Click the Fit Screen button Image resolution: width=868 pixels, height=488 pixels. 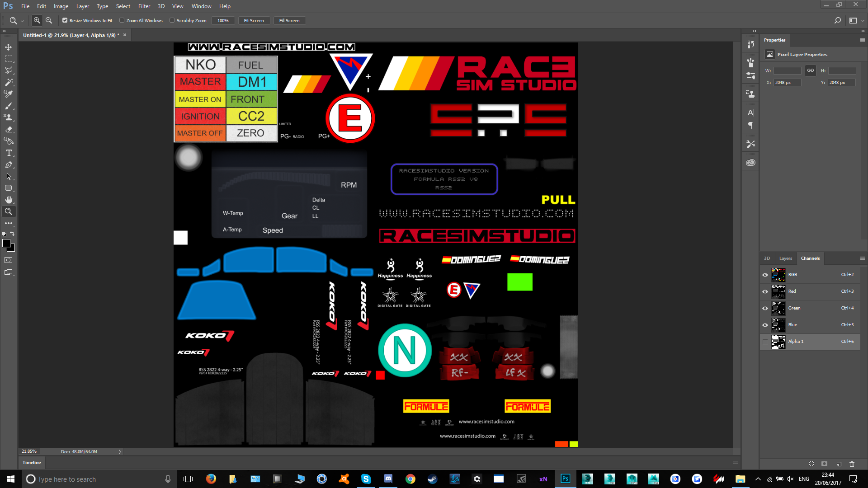tap(254, 20)
